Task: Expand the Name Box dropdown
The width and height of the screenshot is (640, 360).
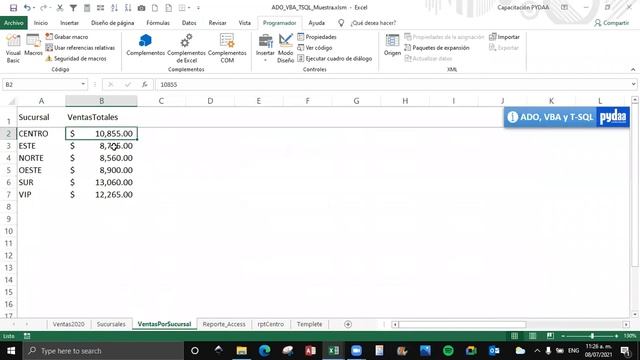Action: click(x=83, y=84)
